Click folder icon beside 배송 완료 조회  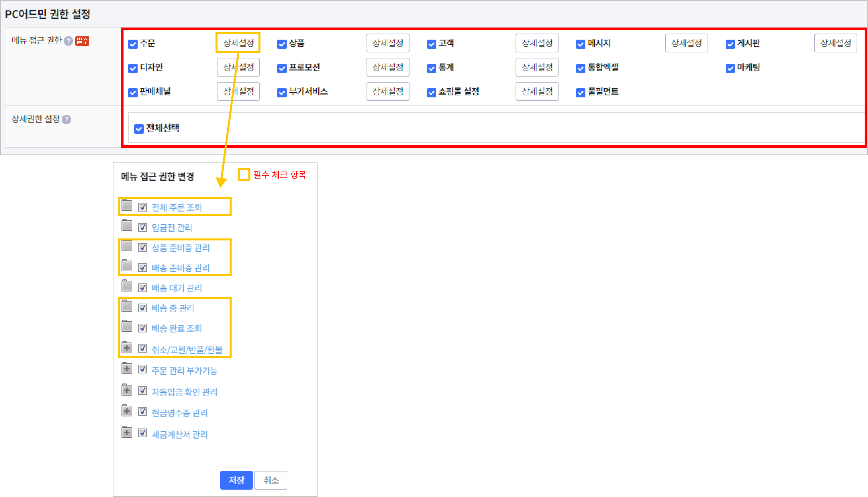[x=127, y=326]
